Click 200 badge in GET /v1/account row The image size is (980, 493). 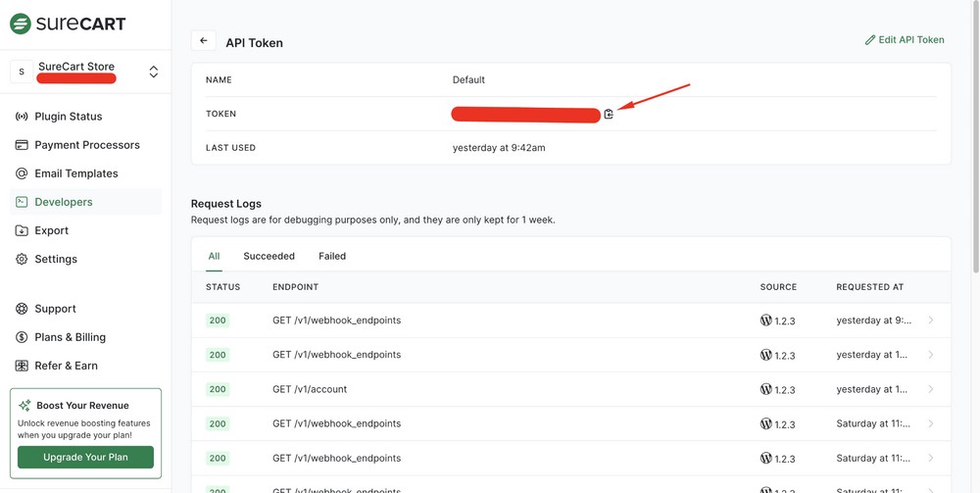click(218, 389)
